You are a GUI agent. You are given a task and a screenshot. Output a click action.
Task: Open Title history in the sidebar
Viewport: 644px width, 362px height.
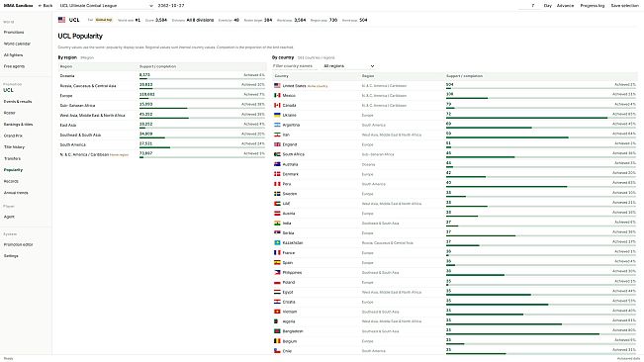14,147
